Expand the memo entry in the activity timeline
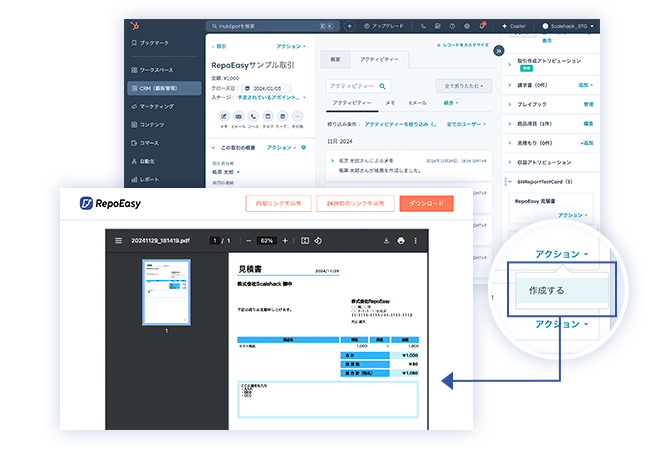This screenshot has width=660, height=449. [333, 161]
